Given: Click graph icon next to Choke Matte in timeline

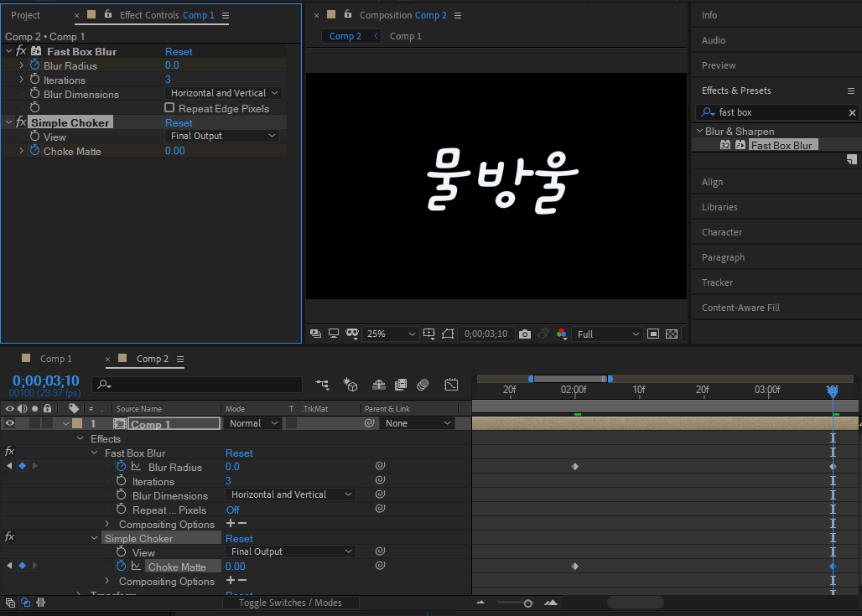Looking at the screenshot, I should 137,566.
